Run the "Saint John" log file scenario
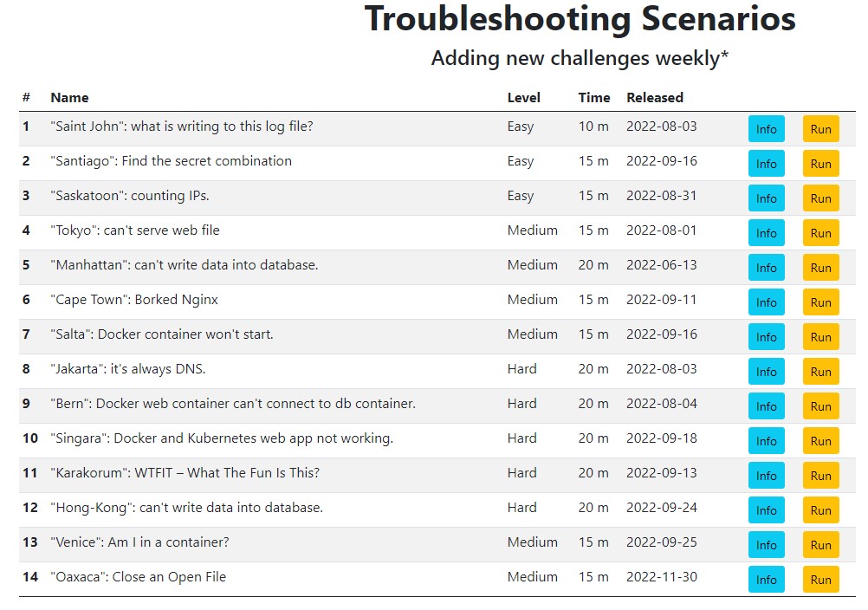The width and height of the screenshot is (868, 610). tap(820, 129)
